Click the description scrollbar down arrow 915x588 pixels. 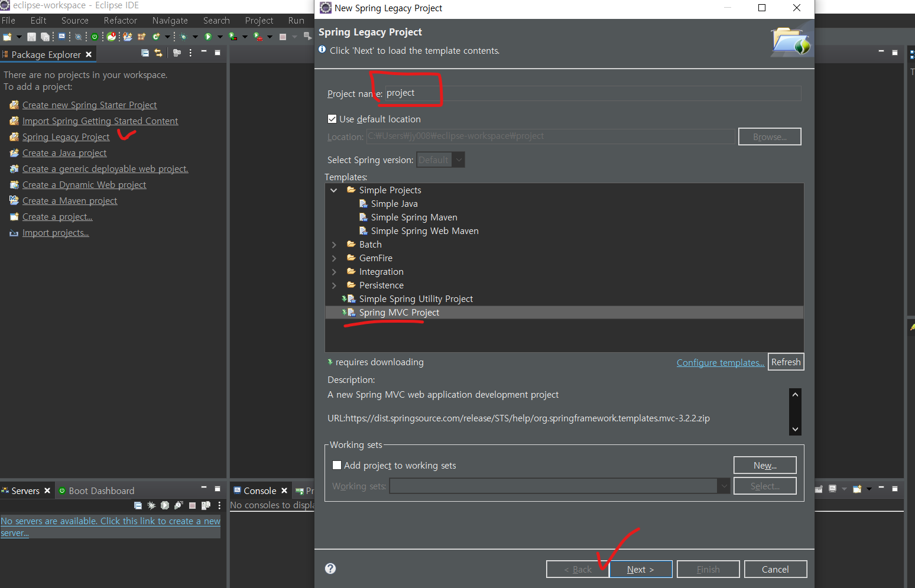click(795, 430)
